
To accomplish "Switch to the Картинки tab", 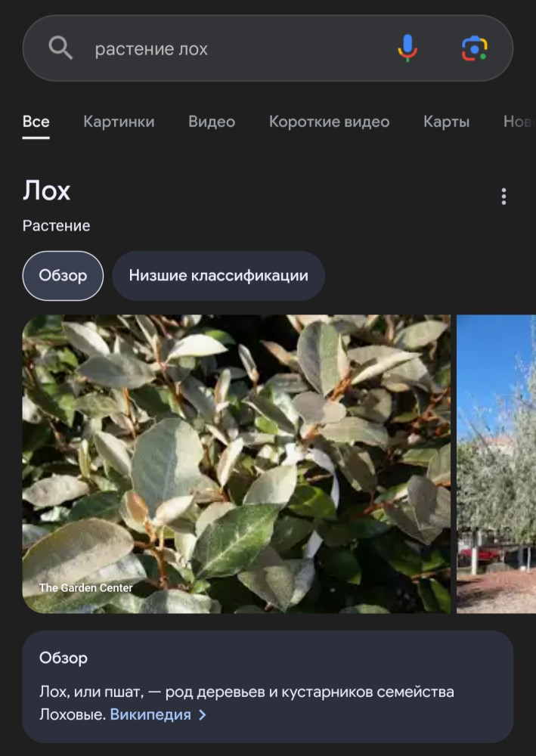I will tap(119, 122).
